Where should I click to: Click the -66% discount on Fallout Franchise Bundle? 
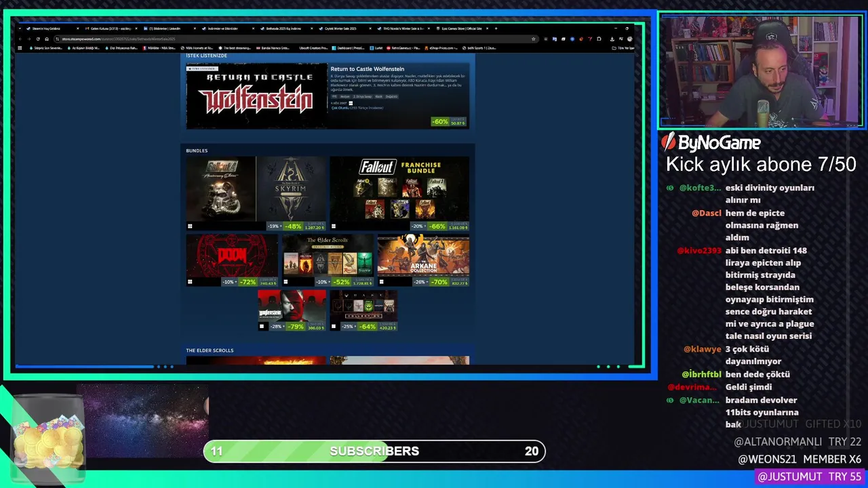tap(437, 226)
